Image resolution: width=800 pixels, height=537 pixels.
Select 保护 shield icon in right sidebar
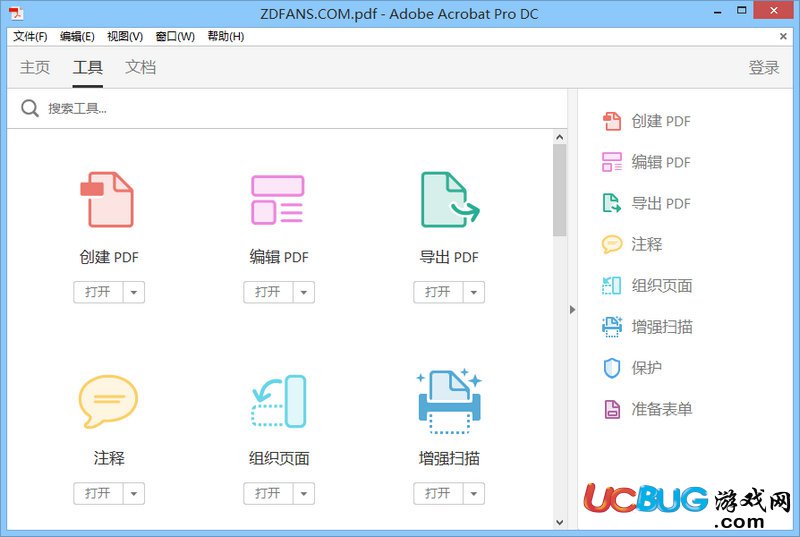(x=612, y=368)
